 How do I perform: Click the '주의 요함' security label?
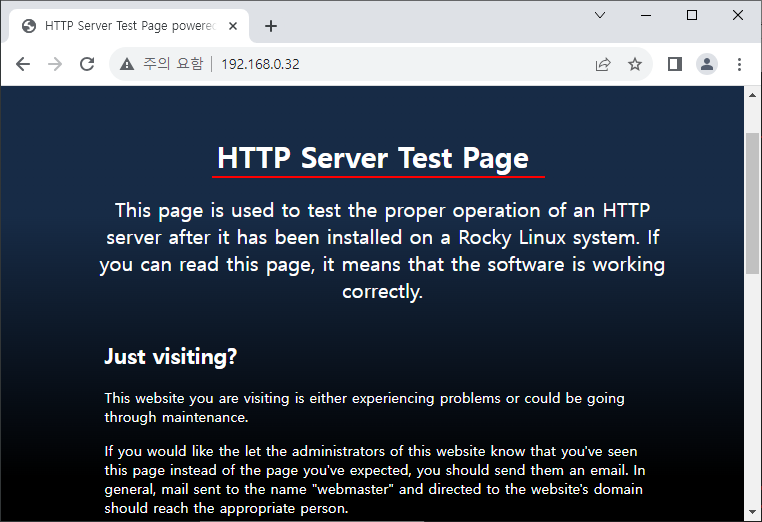coord(173,64)
